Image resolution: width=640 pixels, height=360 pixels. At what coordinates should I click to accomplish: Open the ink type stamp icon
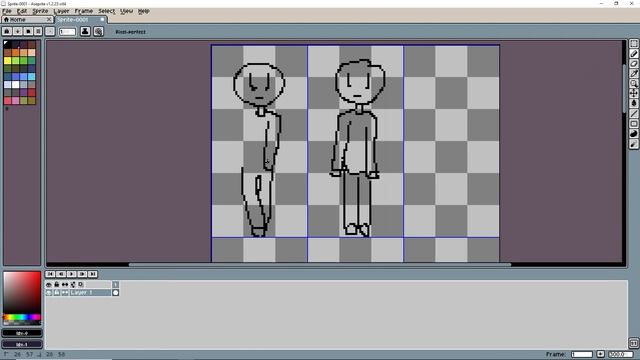(85, 31)
